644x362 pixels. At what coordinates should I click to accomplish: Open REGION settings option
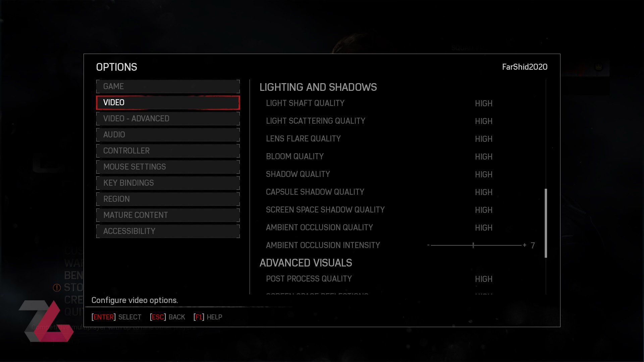168,199
